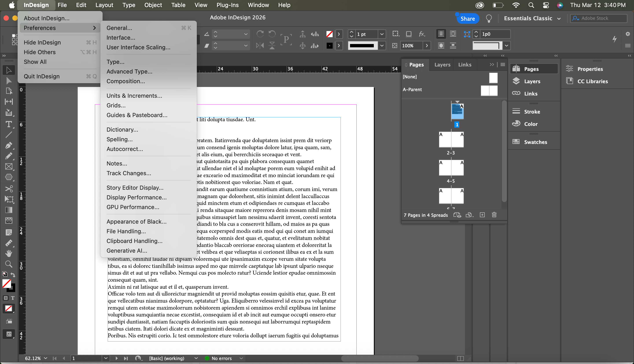
Task: Choose Quit InDesign menu item
Action: [42, 76]
